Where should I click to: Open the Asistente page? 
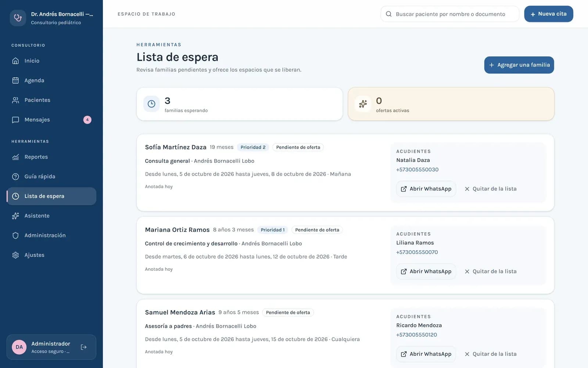point(51,216)
